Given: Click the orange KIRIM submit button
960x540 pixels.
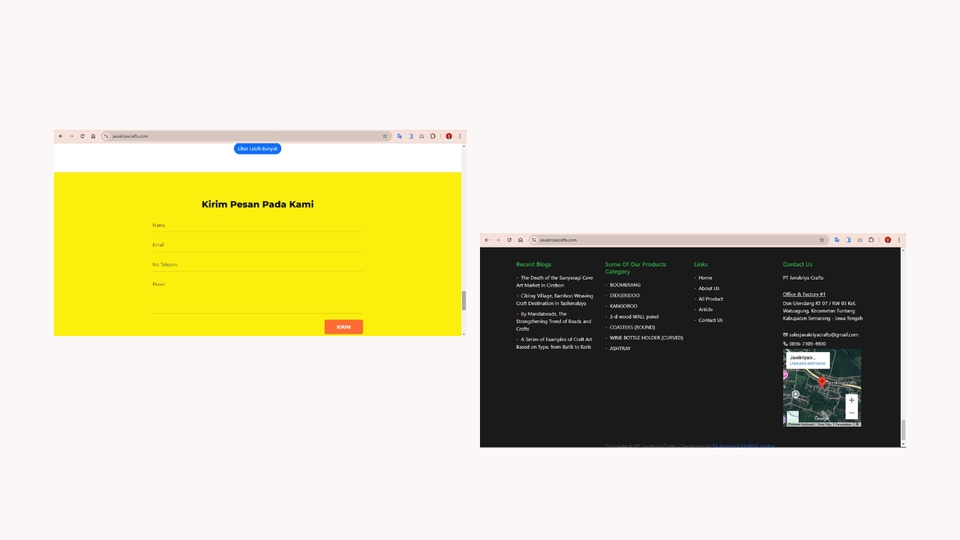Looking at the screenshot, I should tap(343, 327).
